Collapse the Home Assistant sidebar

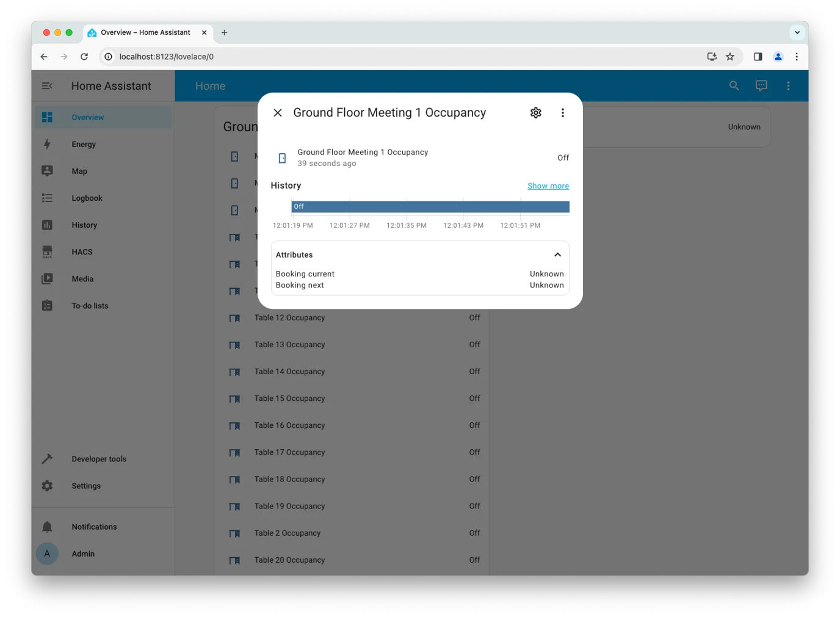[x=47, y=86]
